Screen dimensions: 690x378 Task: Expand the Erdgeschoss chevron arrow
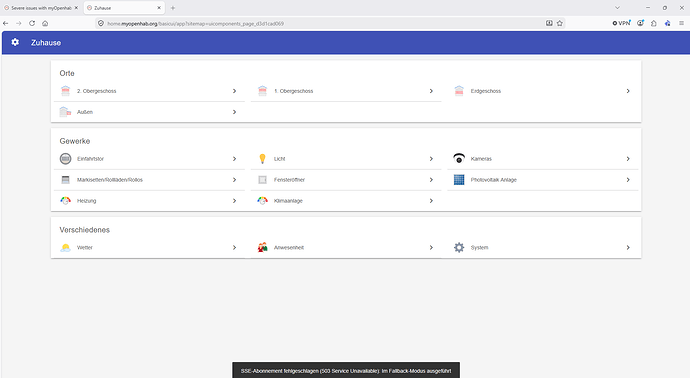pyautogui.click(x=628, y=91)
